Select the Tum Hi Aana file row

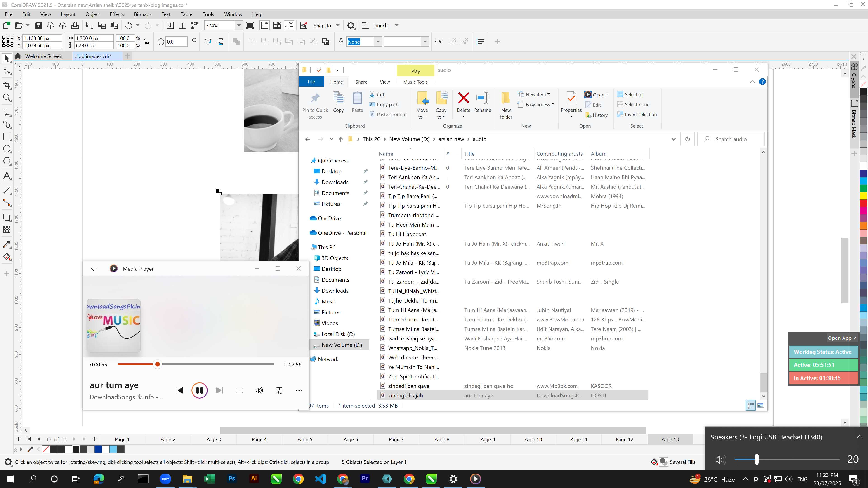[512, 310]
